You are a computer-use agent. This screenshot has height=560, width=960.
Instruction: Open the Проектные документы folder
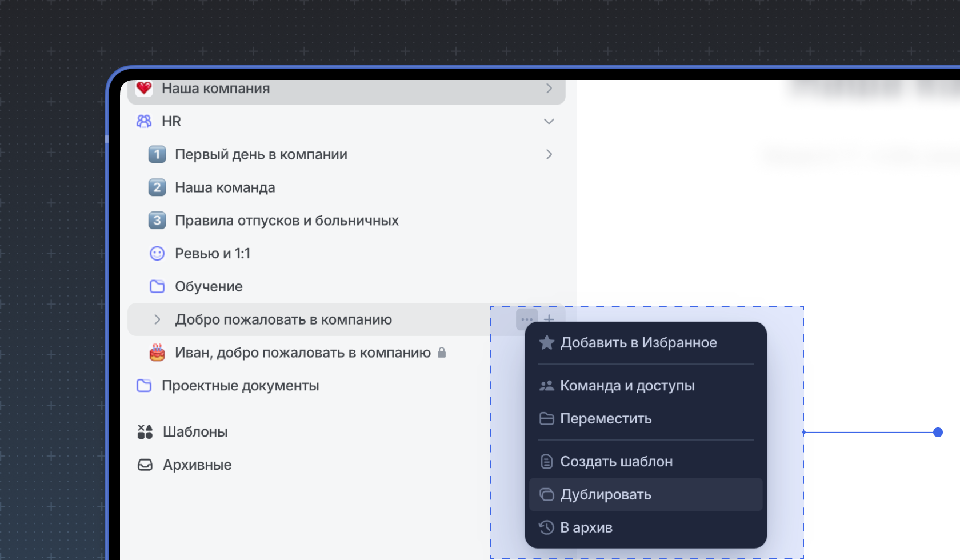[240, 386]
